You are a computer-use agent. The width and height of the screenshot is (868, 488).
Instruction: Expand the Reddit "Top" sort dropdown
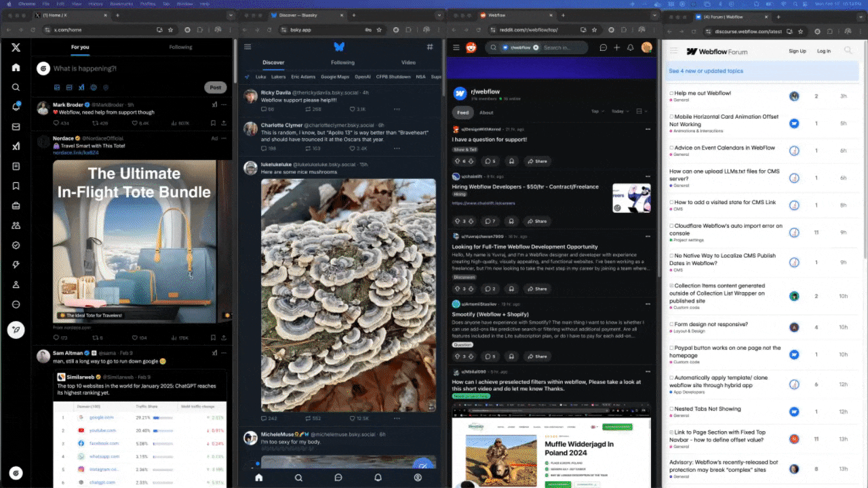596,111
